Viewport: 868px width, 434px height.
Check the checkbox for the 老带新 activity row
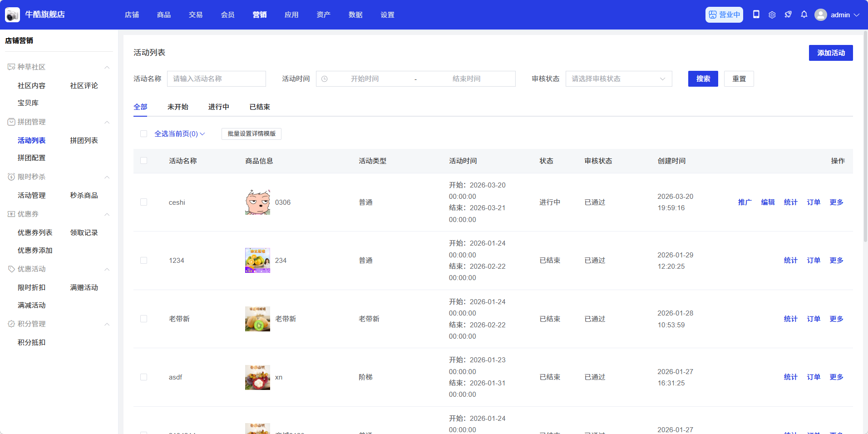(x=144, y=319)
